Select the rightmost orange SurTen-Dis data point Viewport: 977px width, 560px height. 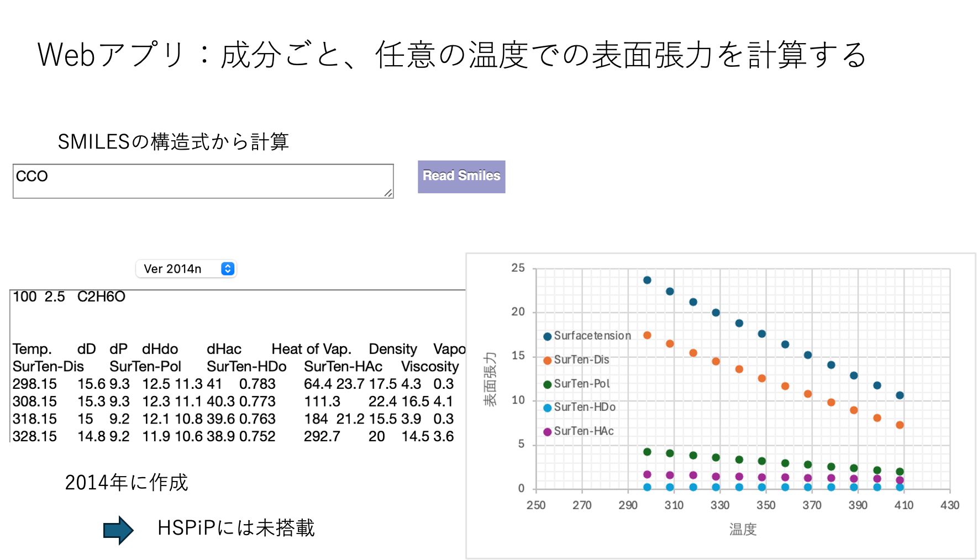(900, 425)
